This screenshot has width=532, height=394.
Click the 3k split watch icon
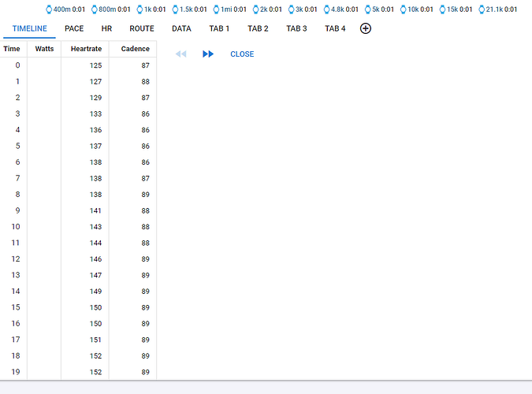click(x=291, y=9)
